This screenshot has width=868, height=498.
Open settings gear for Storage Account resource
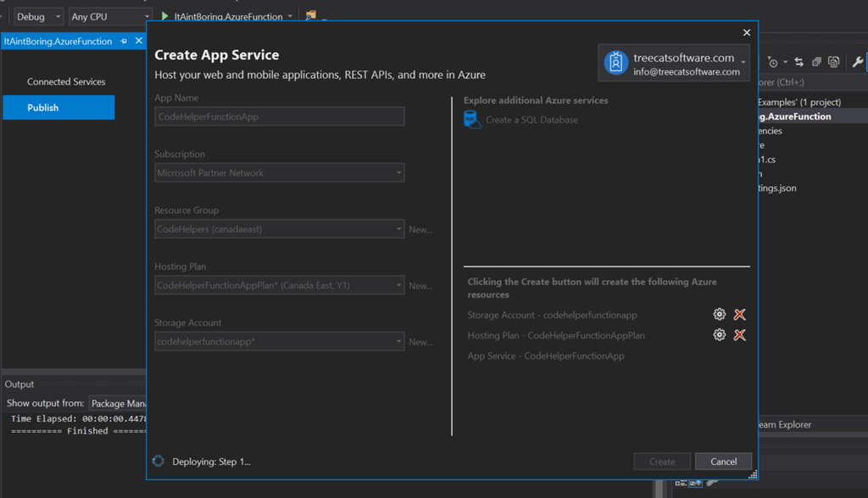[719, 315]
